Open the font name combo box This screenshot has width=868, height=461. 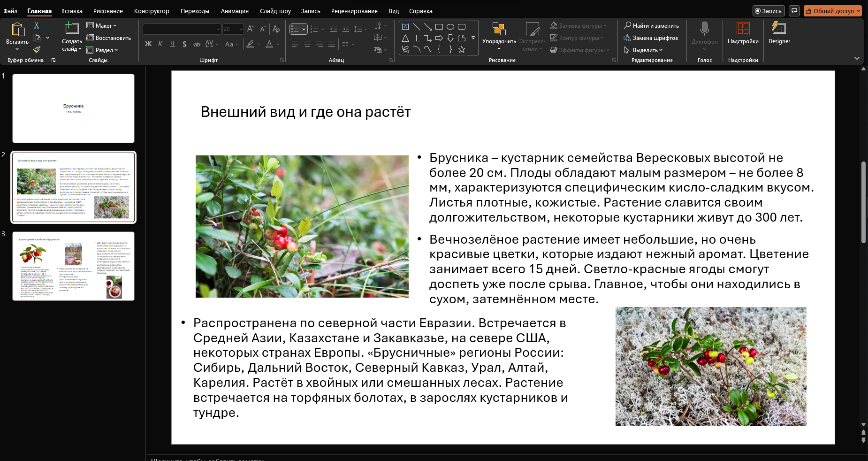pyautogui.click(x=182, y=29)
